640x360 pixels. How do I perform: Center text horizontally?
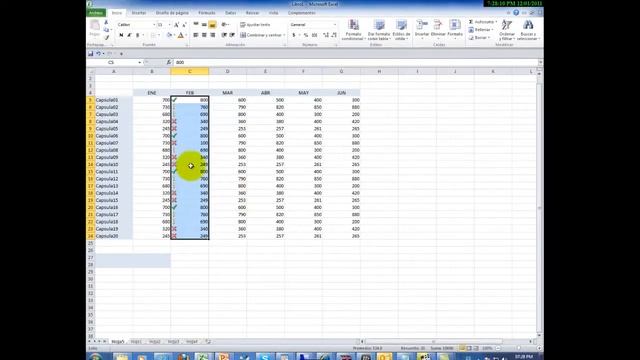point(204,36)
